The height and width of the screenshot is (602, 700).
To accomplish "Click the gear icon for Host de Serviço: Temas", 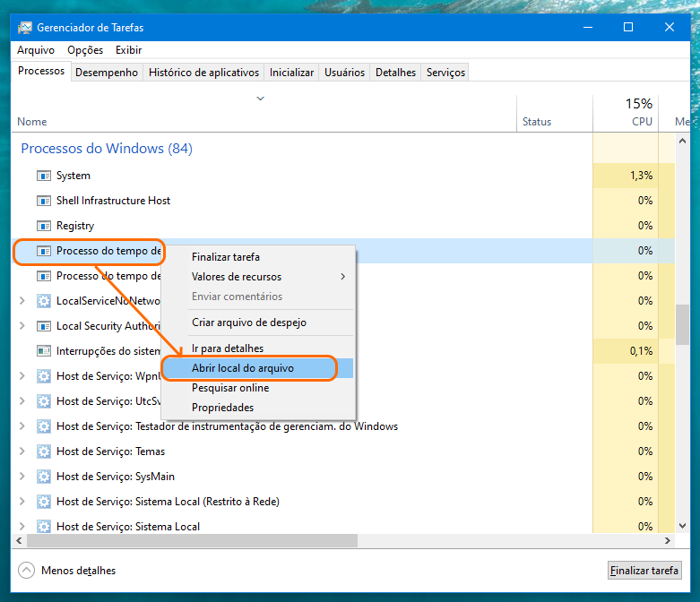I will [x=43, y=451].
